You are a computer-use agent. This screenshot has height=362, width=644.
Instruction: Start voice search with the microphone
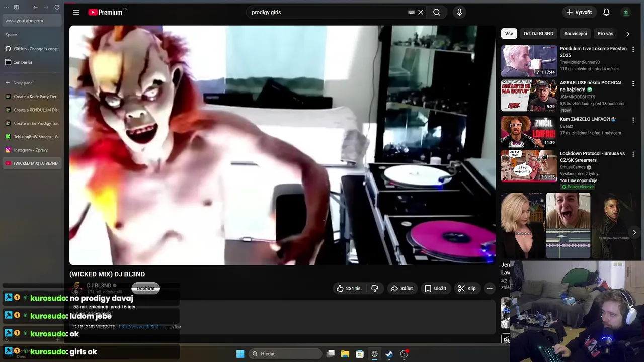tap(459, 12)
